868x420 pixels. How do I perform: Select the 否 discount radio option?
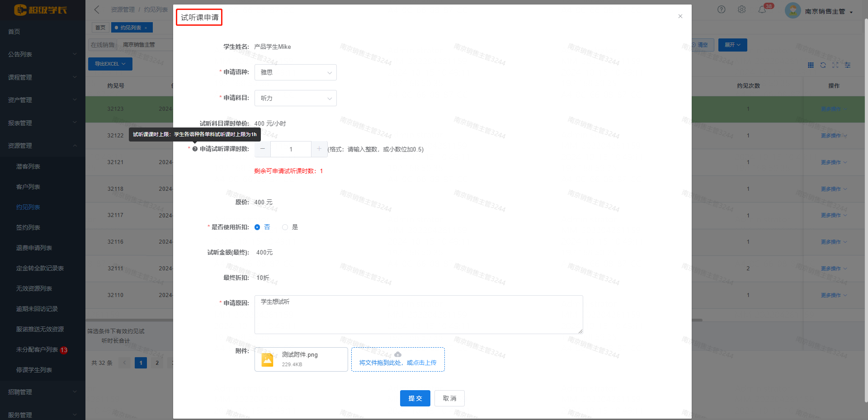[x=257, y=227]
